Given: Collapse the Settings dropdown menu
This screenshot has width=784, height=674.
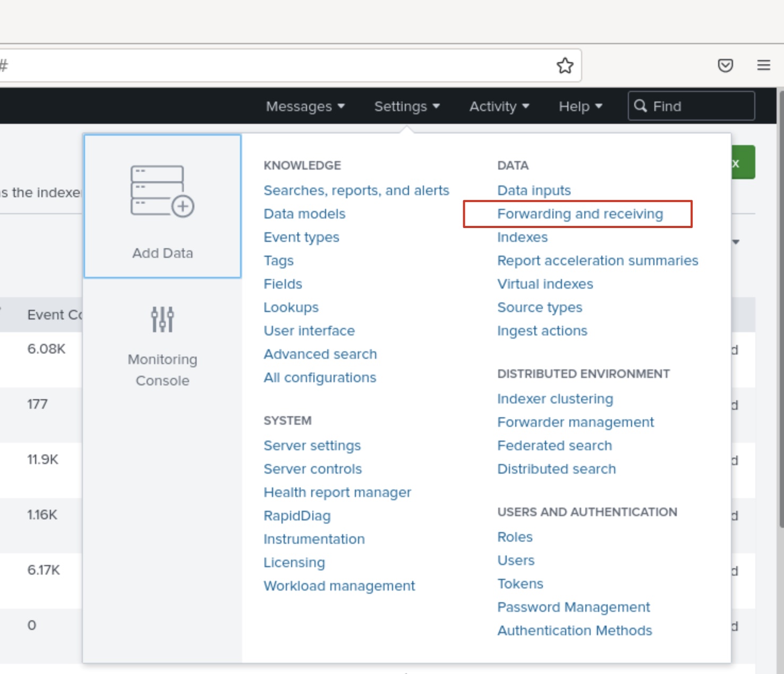Looking at the screenshot, I should pos(407,106).
